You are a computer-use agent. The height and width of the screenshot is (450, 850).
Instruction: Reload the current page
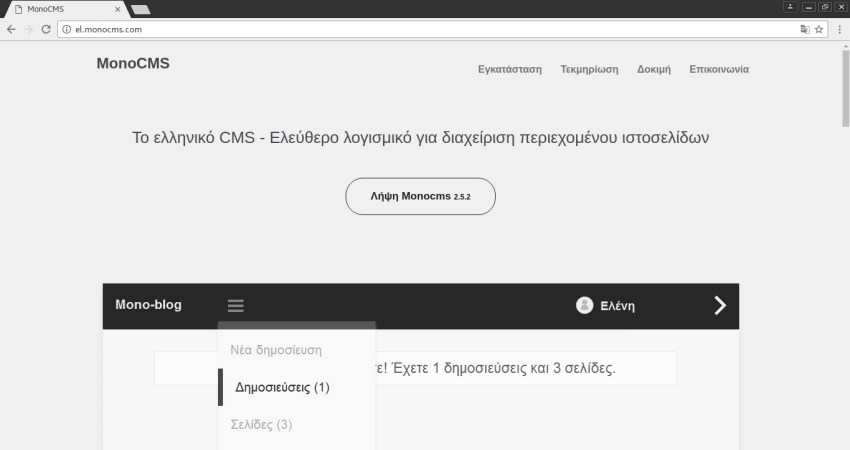click(x=46, y=29)
